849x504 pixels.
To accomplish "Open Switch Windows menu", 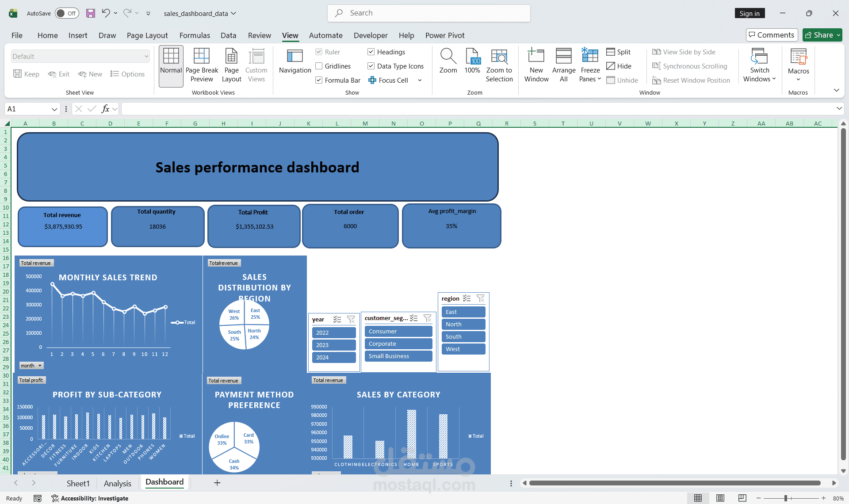I will point(760,66).
